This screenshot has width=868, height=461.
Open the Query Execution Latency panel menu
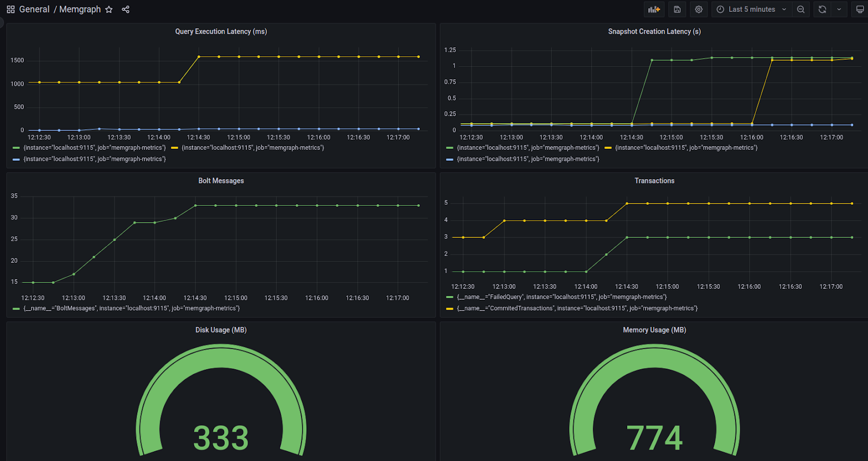point(221,31)
